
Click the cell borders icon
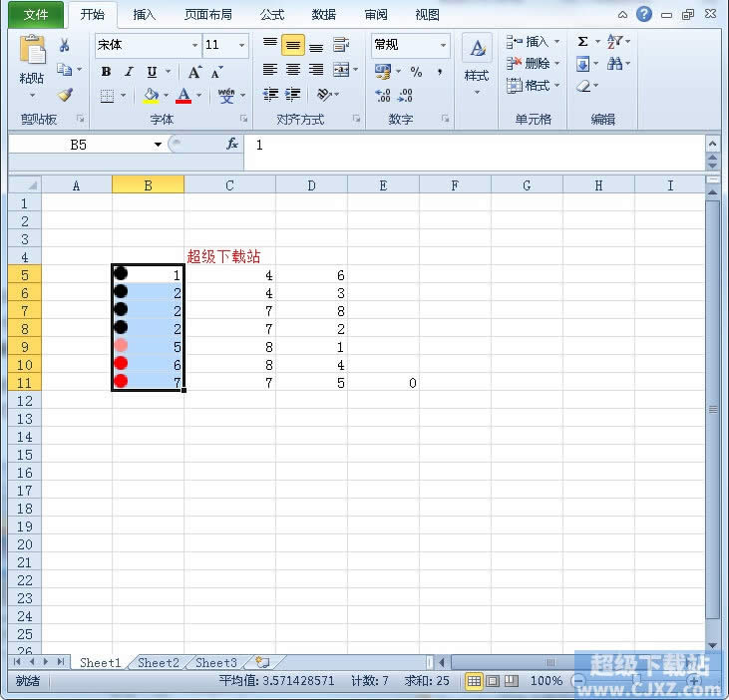click(107, 96)
